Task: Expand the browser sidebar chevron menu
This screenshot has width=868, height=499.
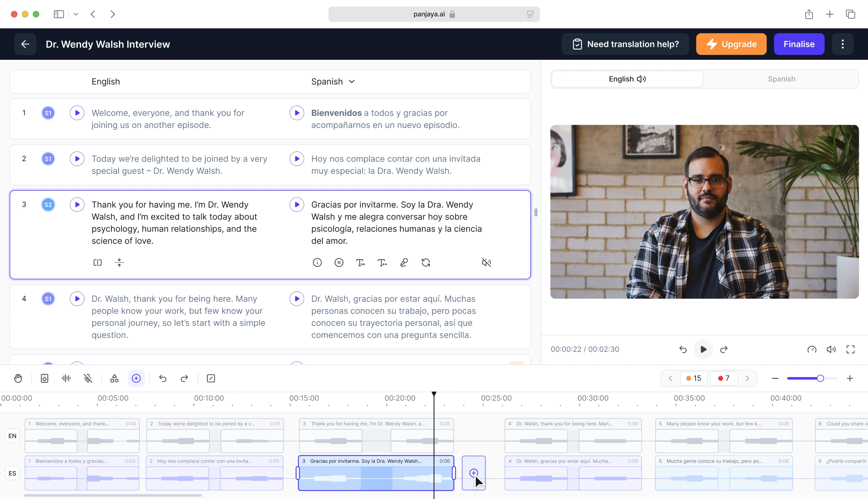Action: pyautogui.click(x=76, y=14)
